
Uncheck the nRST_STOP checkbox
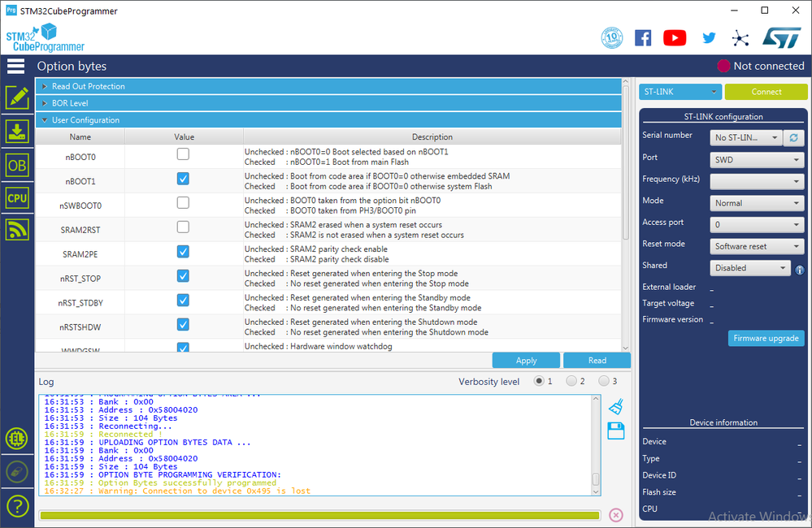[183, 276]
